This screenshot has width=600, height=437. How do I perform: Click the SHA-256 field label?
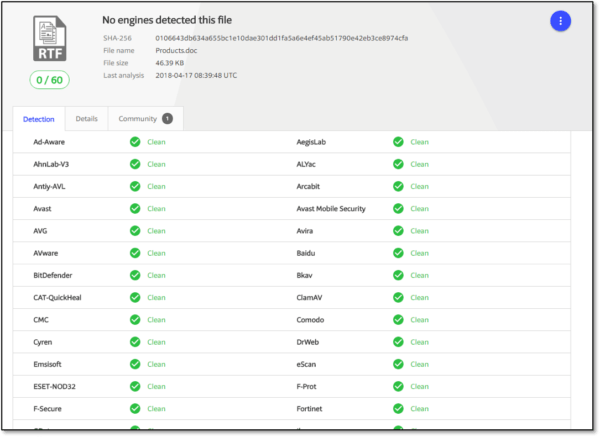pos(117,38)
